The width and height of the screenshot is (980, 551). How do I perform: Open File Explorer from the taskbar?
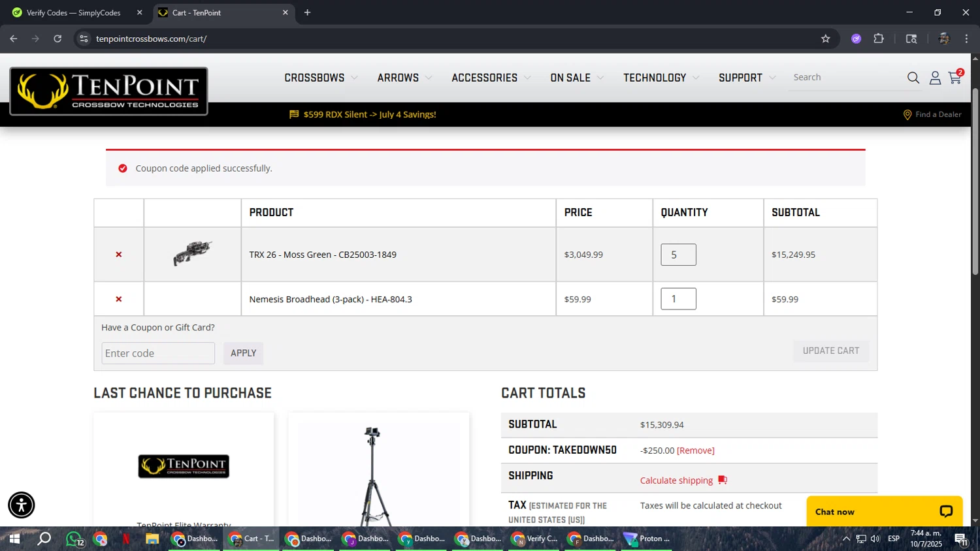[152, 539]
